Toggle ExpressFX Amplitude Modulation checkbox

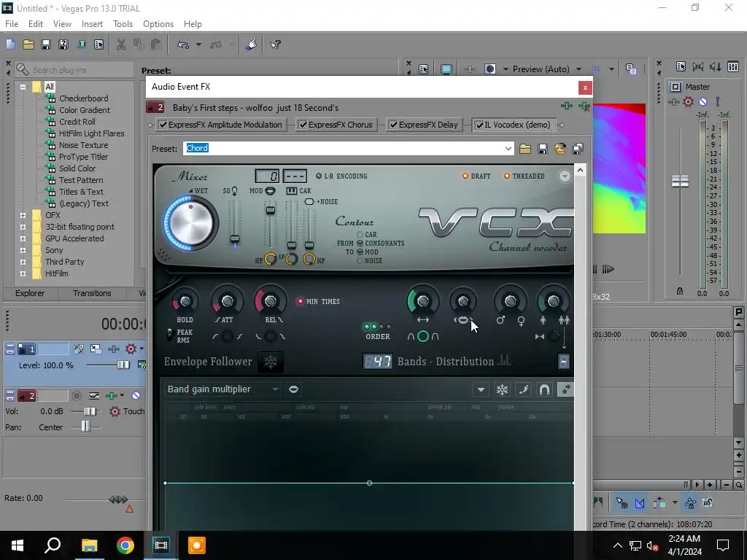[163, 125]
